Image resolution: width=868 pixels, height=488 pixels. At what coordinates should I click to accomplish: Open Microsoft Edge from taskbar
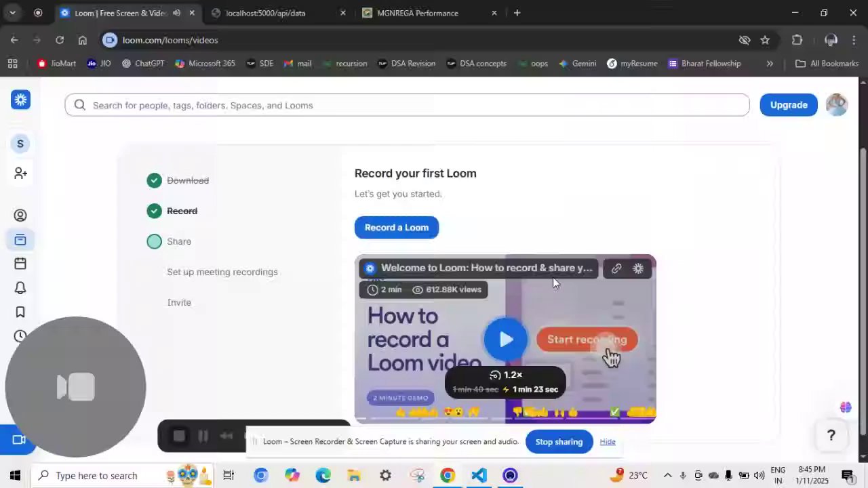tap(323, 475)
